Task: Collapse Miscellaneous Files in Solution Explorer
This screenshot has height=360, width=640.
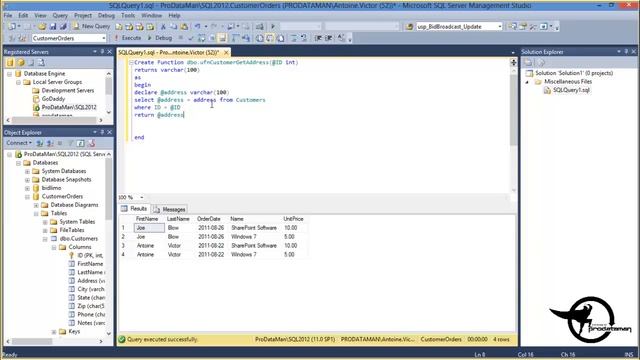Action: click(527, 82)
